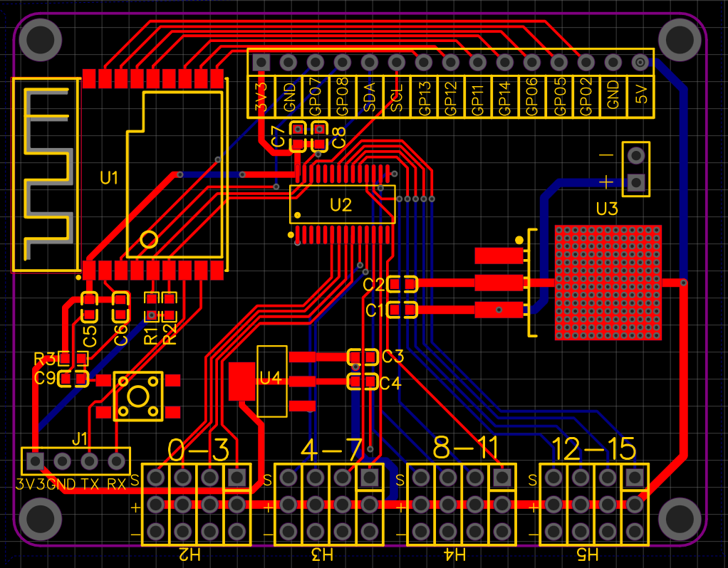728x568 pixels.
Task: Click the C1 capacitor designator
Action: tap(374, 310)
